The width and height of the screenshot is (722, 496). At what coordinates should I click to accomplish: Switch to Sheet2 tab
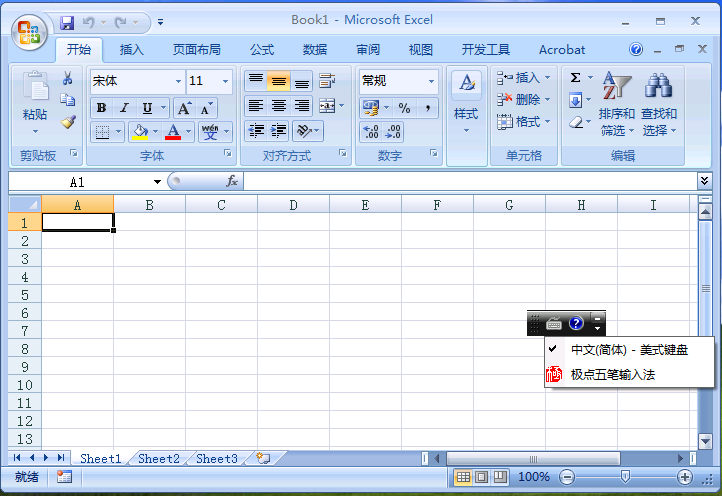pos(159,459)
